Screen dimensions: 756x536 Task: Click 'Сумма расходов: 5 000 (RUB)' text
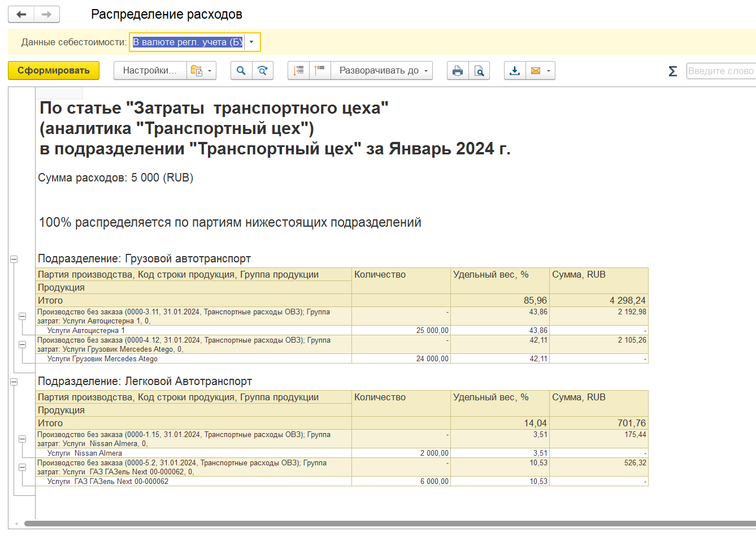(x=116, y=178)
